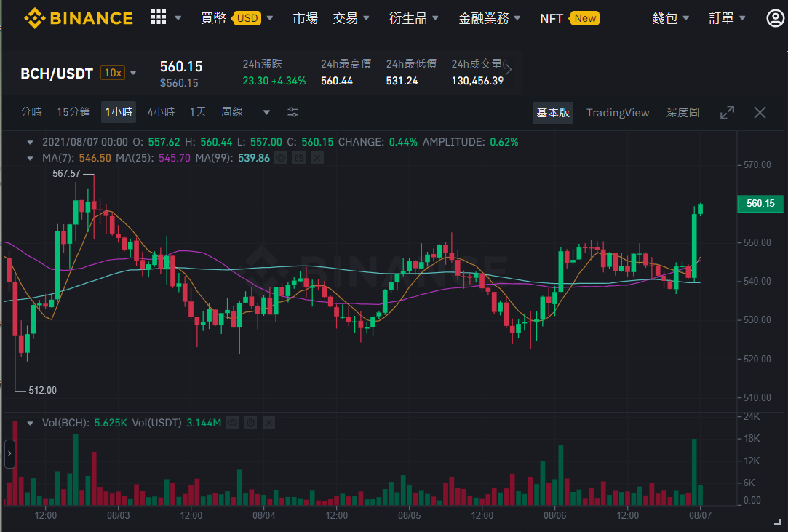Click the 10x leverage badge
Viewport: 788px width, 532px height.
coord(113,73)
